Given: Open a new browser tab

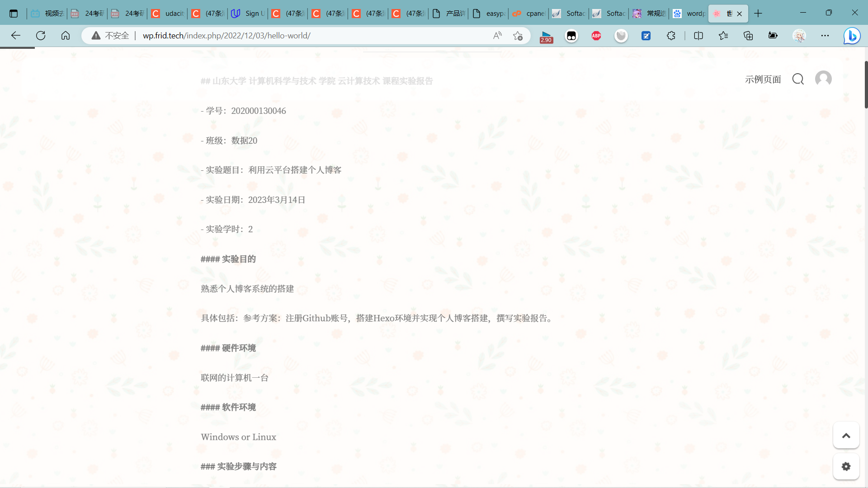Looking at the screenshot, I should pos(758,14).
